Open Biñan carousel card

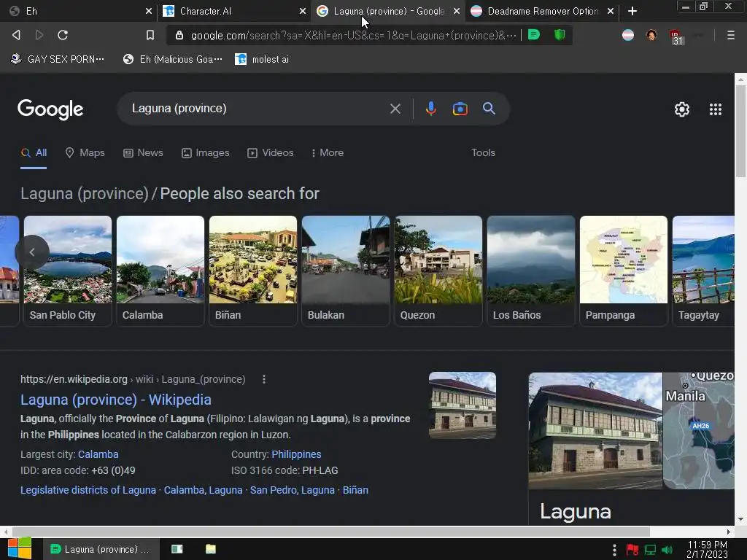pos(253,271)
